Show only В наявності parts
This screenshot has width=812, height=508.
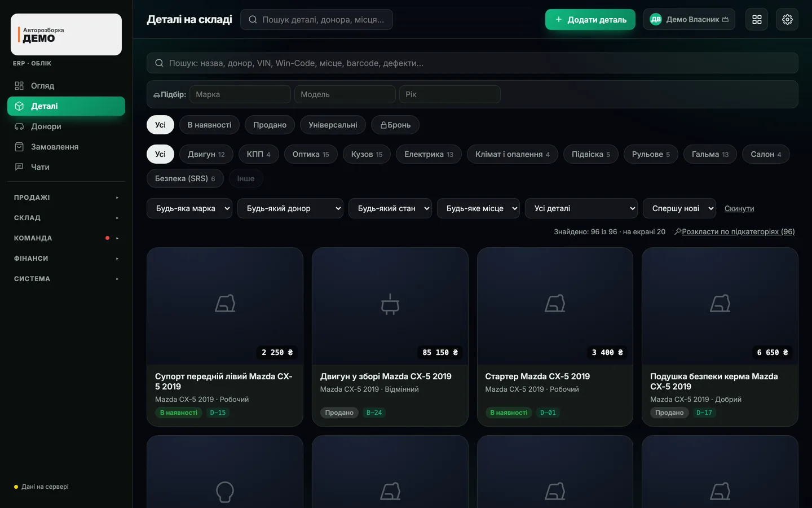pyautogui.click(x=209, y=125)
